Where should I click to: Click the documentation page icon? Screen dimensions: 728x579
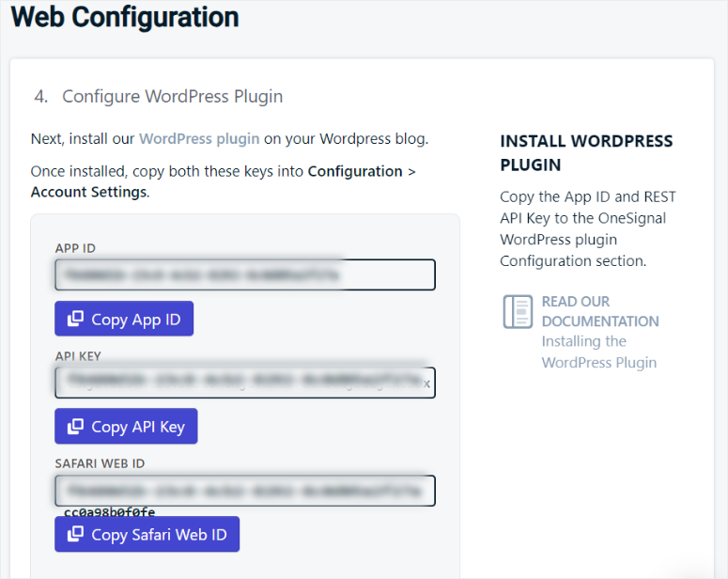(518, 311)
